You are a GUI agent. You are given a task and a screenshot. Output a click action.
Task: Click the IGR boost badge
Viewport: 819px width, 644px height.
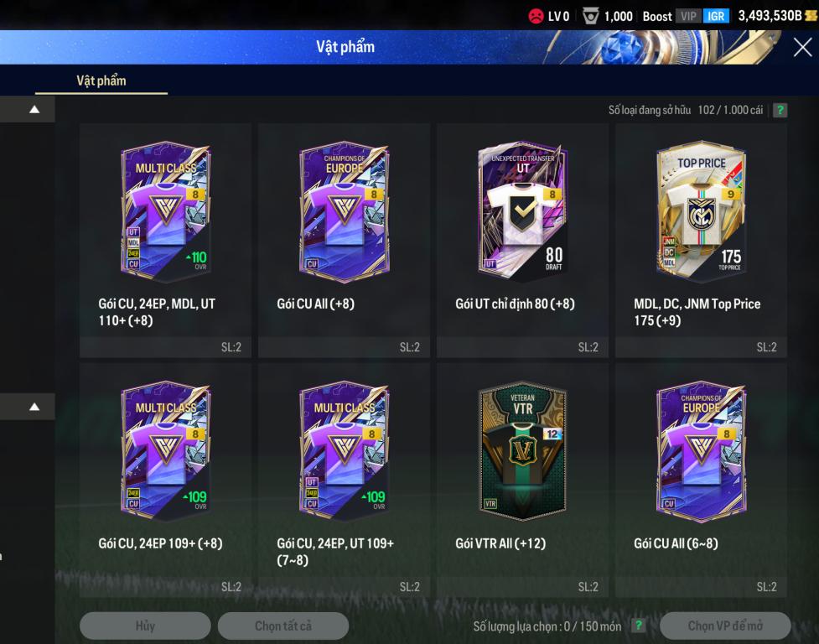pos(716,16)
